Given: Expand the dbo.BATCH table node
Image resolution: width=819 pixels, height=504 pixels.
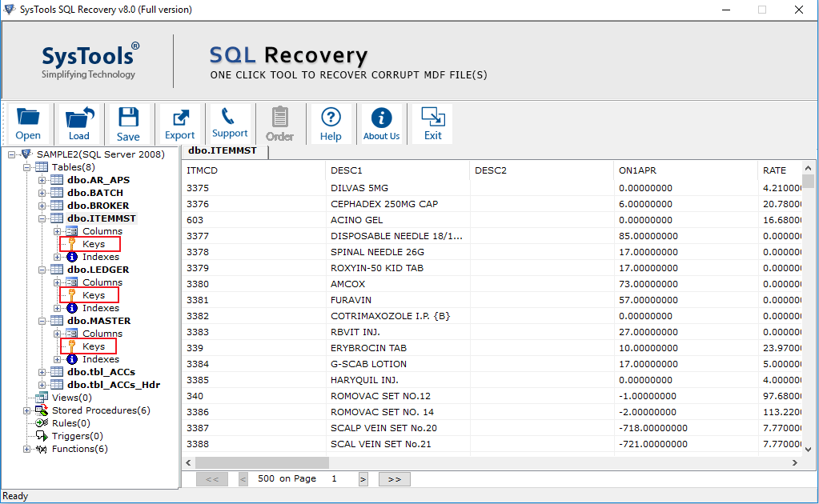Looking at the screenshot, I should pos(42,193).
